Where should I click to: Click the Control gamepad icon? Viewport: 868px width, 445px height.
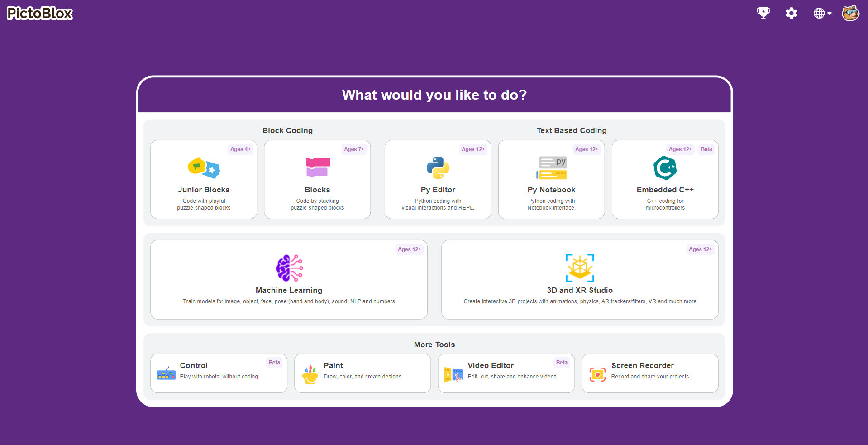pos(166,373)
